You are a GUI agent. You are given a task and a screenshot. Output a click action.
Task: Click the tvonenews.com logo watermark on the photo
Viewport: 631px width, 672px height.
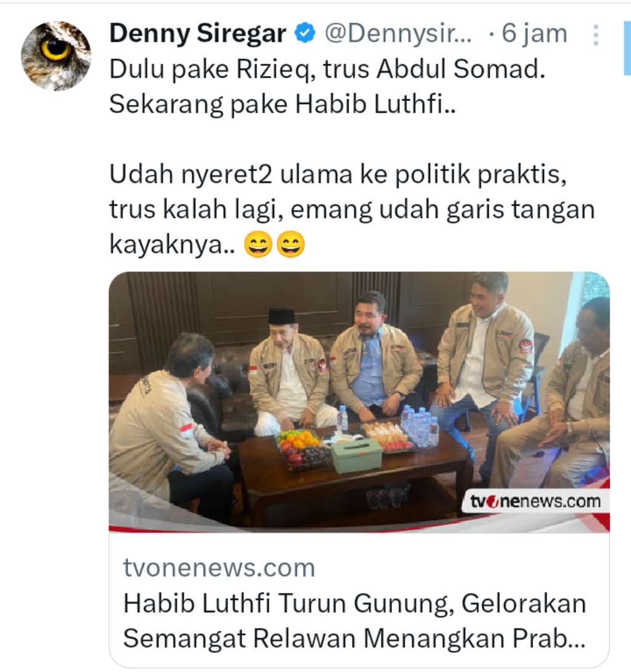(x=535, y=501)
